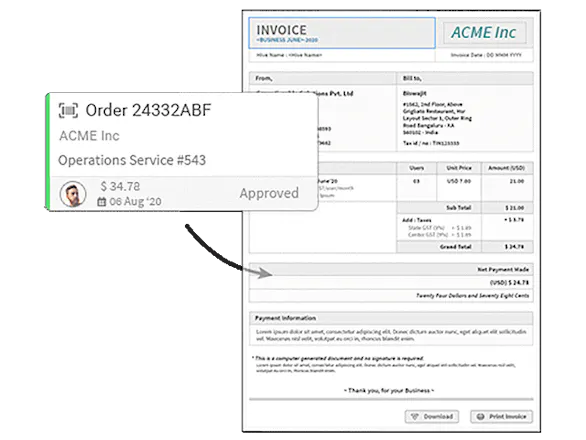The width and height of the screenshot is (586, 440).
Task: Click the Add : Taxes label
Action: (416, 220)
